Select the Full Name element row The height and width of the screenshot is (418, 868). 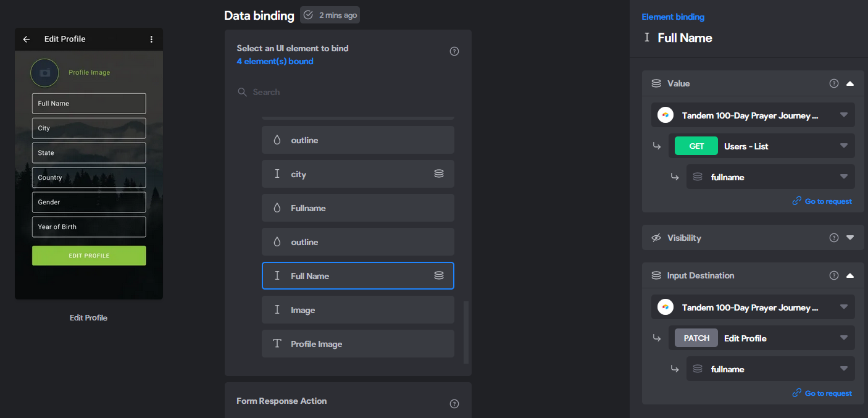click(x=358, y=276)
